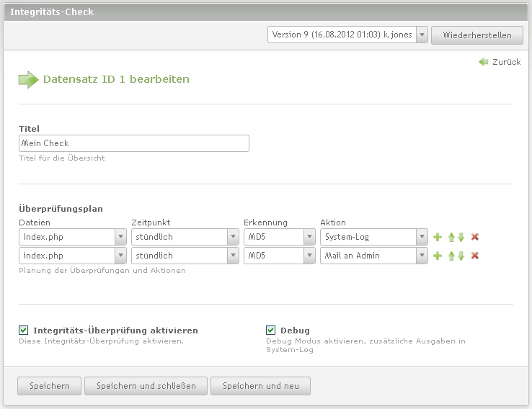
Task: Toggle the Integritäts-Überprüfung aktivieren checkbox
Action: coord(24,331)
